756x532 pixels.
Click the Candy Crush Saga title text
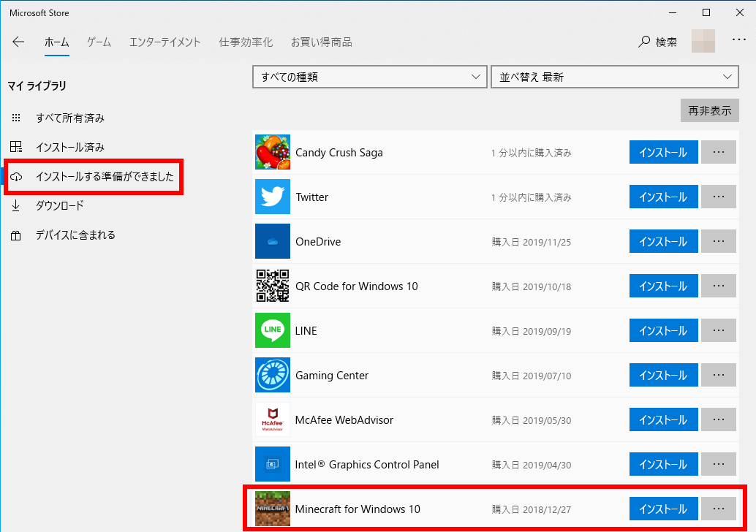(339, 153)
